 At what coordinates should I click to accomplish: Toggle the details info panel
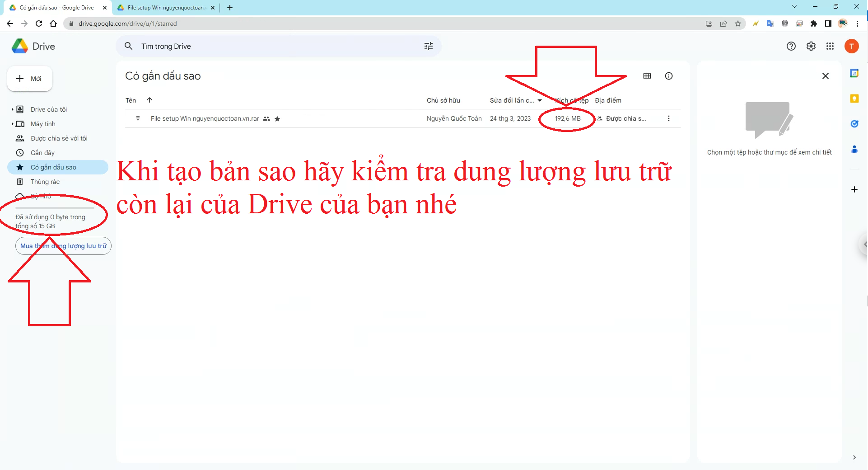click(668, 76)
